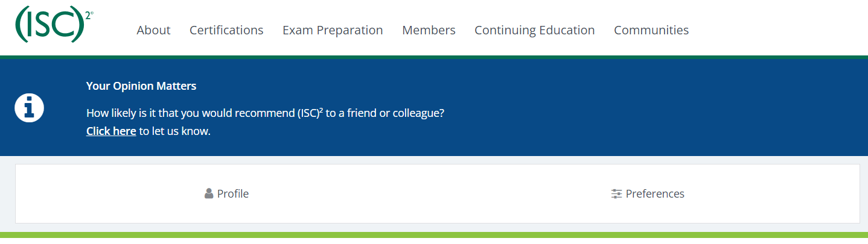Click the Preferences sliders icon
This screenshot has width=868, height=244.
[616, 194]
